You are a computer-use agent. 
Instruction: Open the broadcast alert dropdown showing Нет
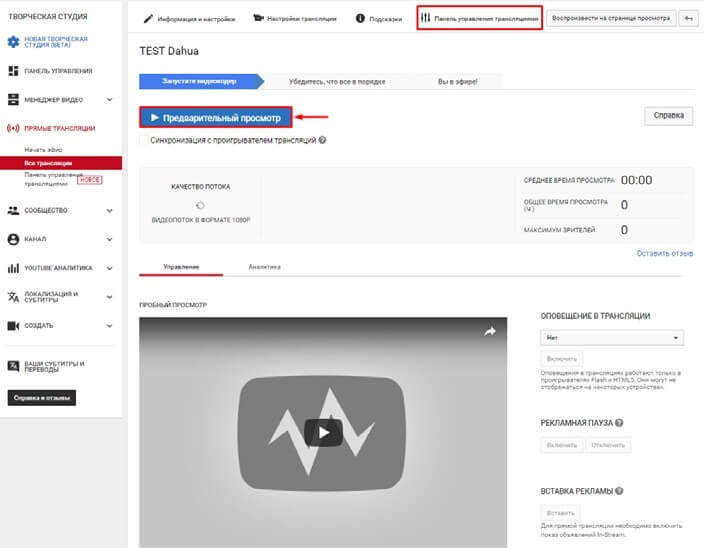tap(612, 338)
